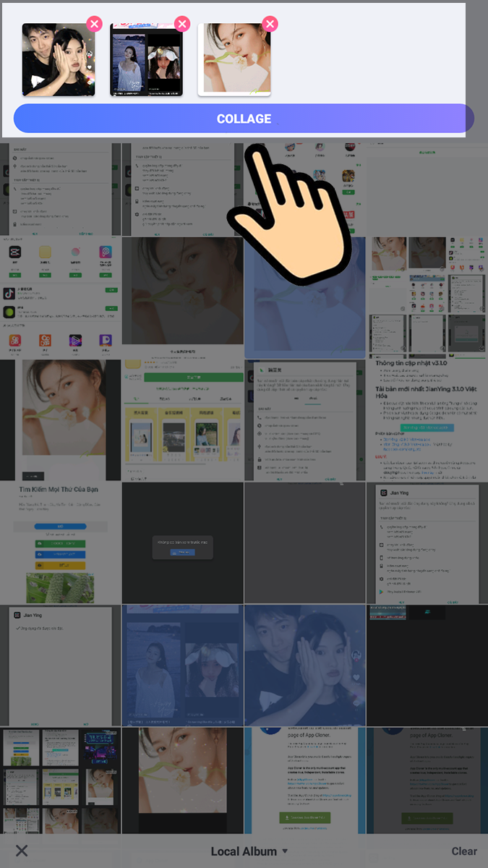
Task: Select the woman with flower photo above black bar
Action: click(x=182, y=780)
